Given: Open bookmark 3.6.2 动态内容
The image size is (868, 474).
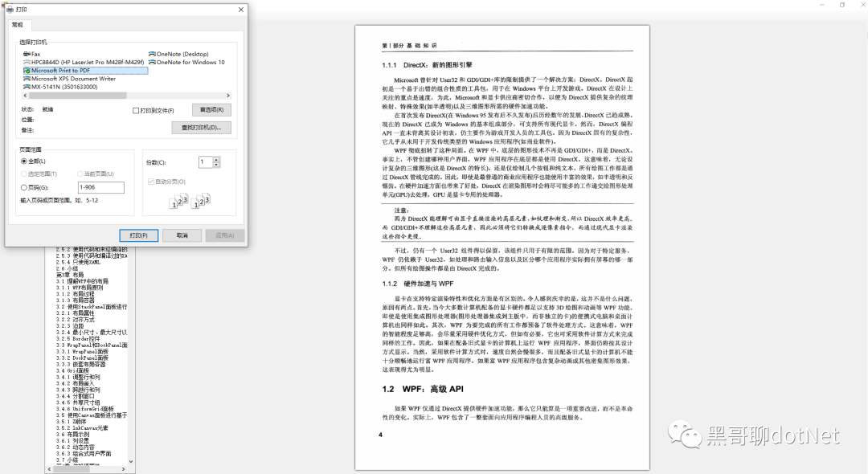Looking at the screenshot, I should (x=76, y=447).
